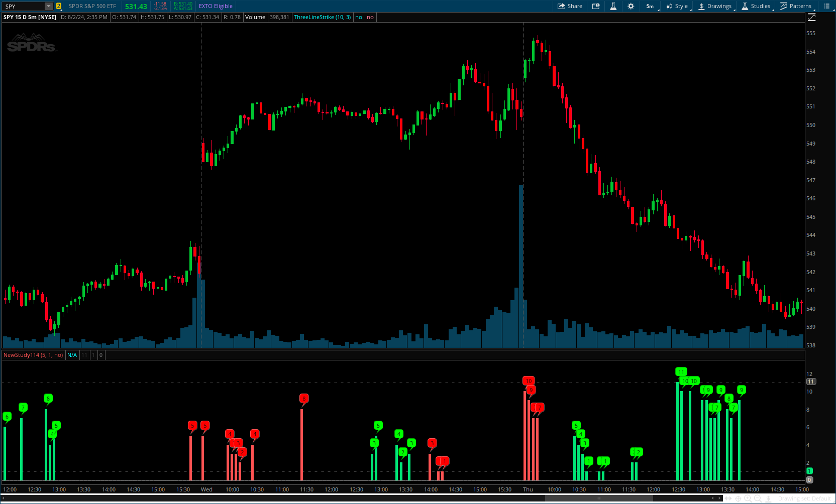Open the Patterns dropdown menu
Image resolution: width=836 pixels, height=504 pixels.
click(796, 6)
